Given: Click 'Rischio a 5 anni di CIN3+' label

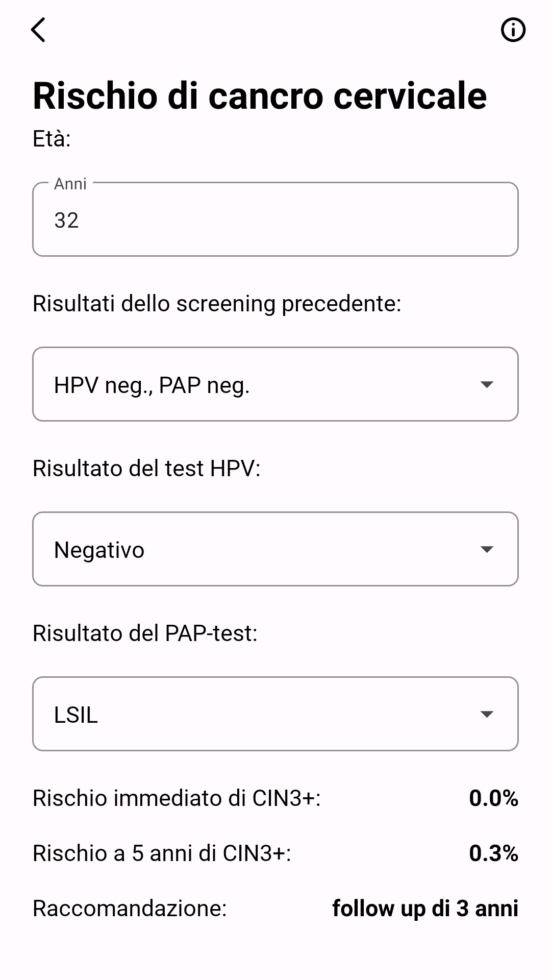Looking at the screenshot, I should click(x=162, y=853).
